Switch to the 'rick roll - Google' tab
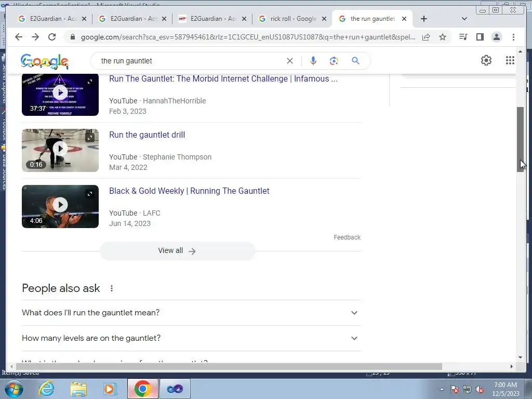The height and width of the screenshot is (399, 532). pos(292,19)
